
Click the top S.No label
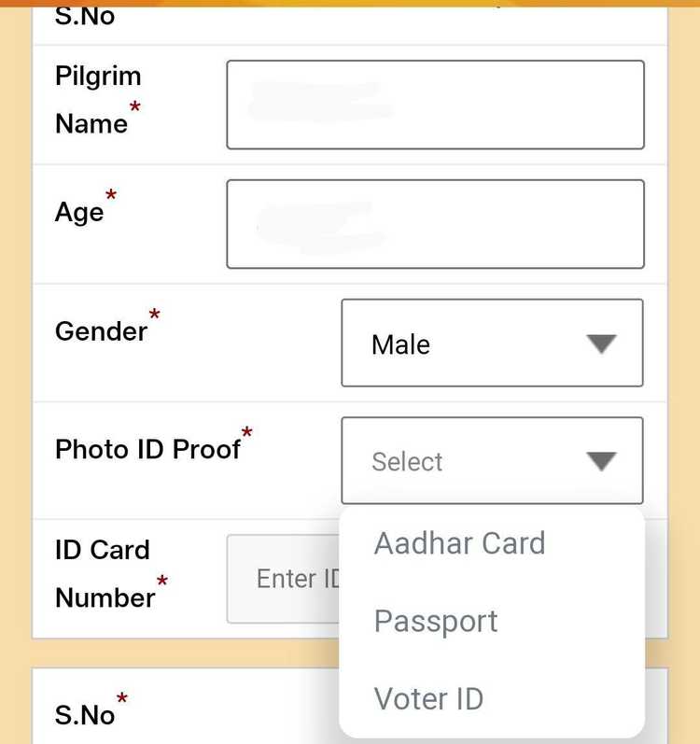85,16
